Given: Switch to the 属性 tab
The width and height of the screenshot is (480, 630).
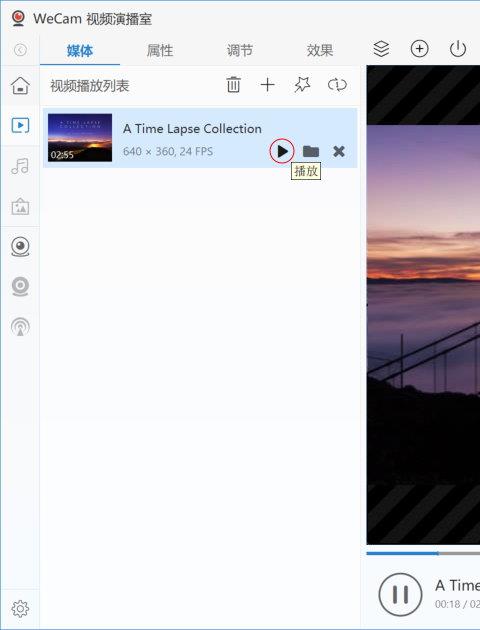Looking at the screenshot, I should pos(159,50).
